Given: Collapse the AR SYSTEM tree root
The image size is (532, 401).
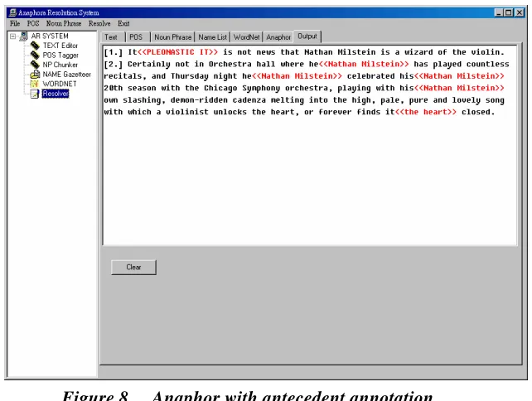Looking at the screenshot, I should coord(13,36).
